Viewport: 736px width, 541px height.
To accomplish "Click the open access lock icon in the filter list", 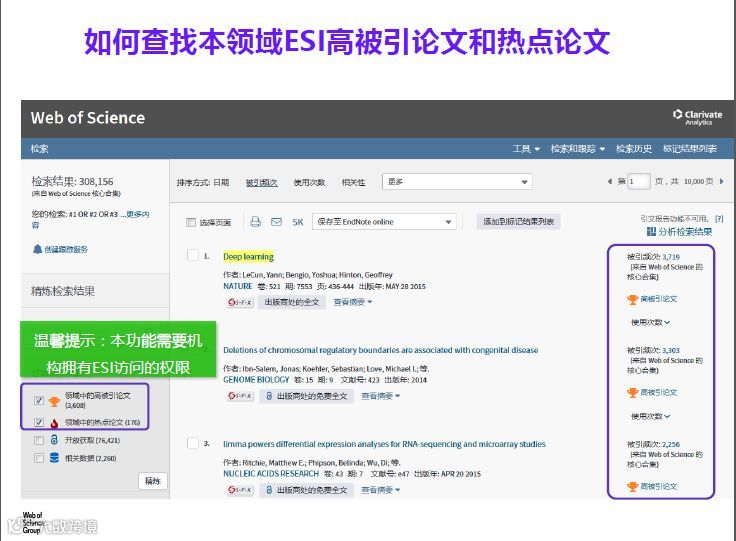I will click(54, 440).
